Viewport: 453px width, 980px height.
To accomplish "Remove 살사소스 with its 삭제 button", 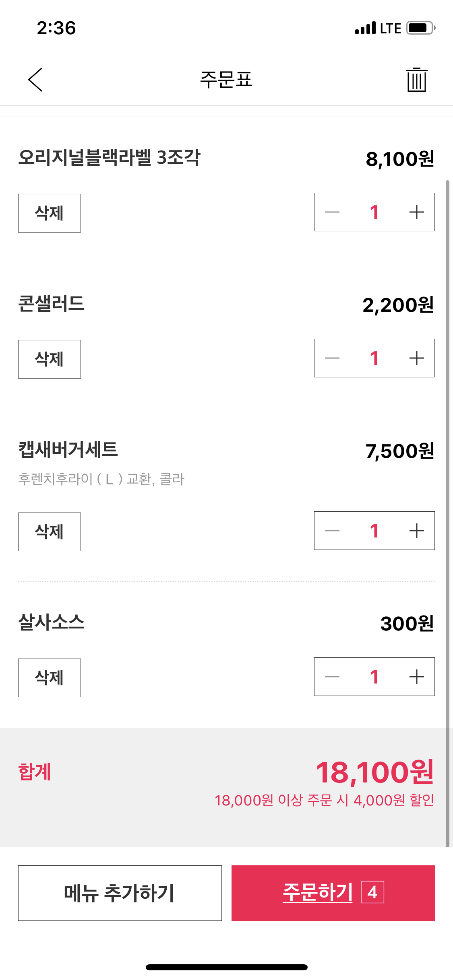I will tap(50, 678).
